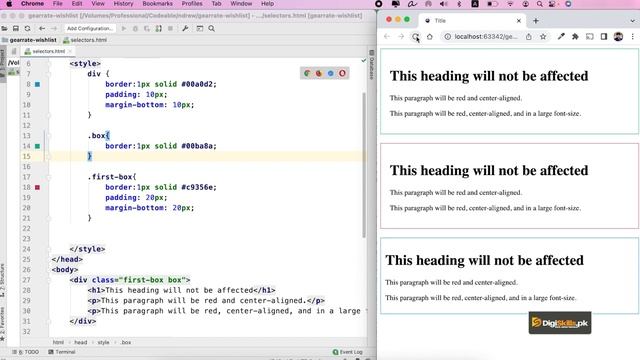The image size is (640, 360).
Task: Click the Spotlight search icon in menu bar
Action: (x=540, y=4)
